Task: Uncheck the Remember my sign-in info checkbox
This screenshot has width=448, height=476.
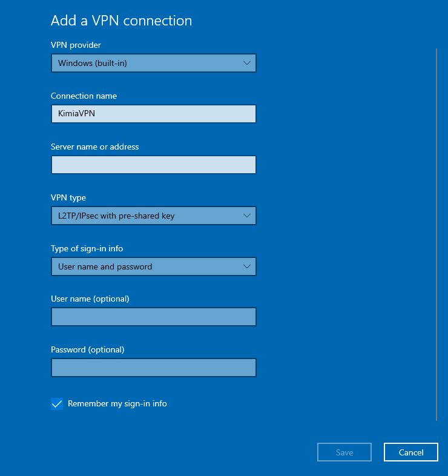Action: coord(57,404)
